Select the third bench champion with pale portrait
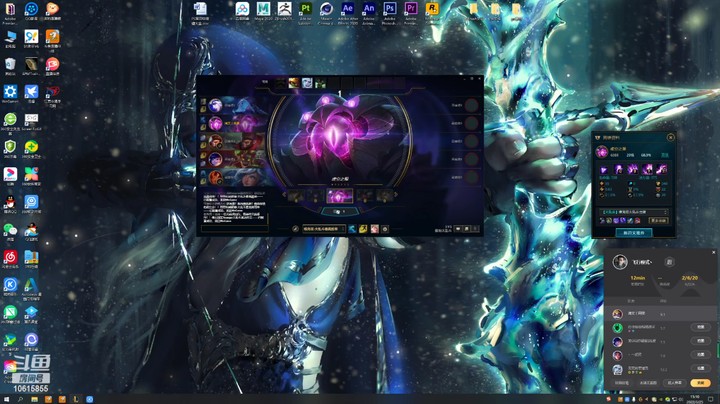Image resolution: width=720 pixels, height=404 pixels. [307, 83]
